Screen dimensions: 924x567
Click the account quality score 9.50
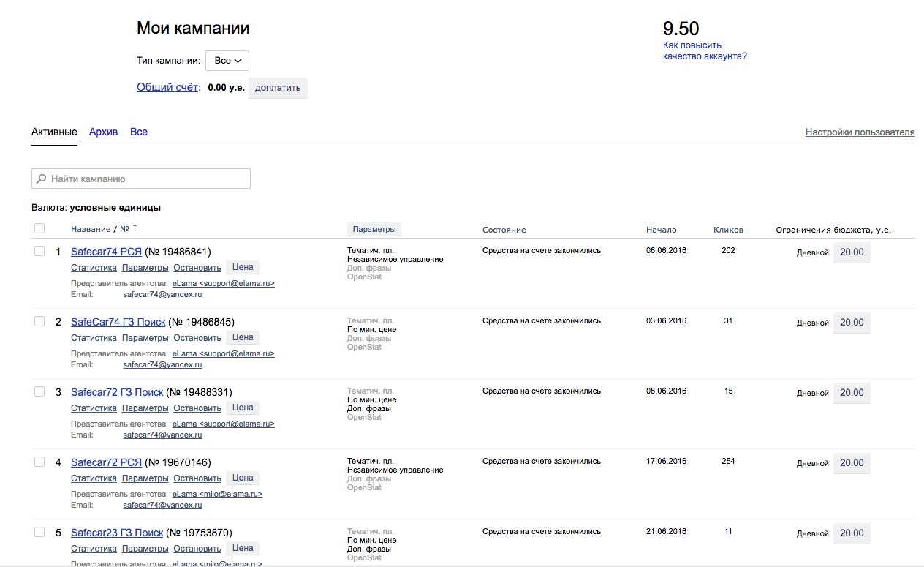coord(681,29)
